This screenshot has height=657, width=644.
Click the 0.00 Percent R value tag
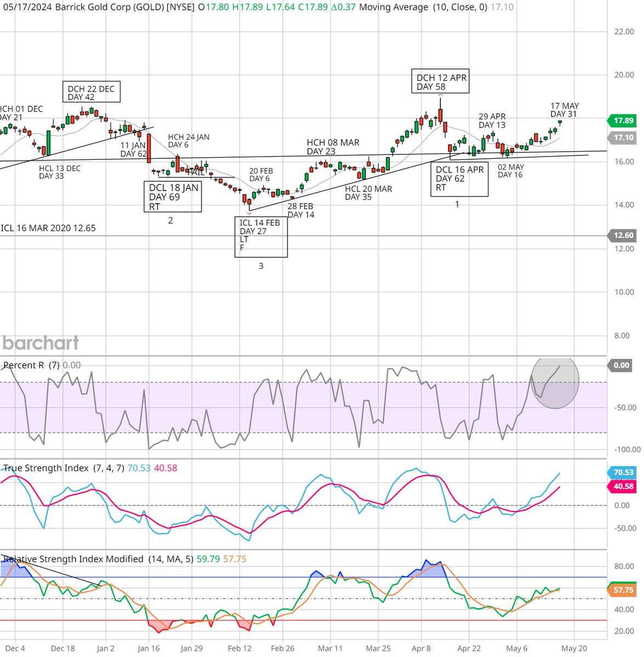pos(622,365)
